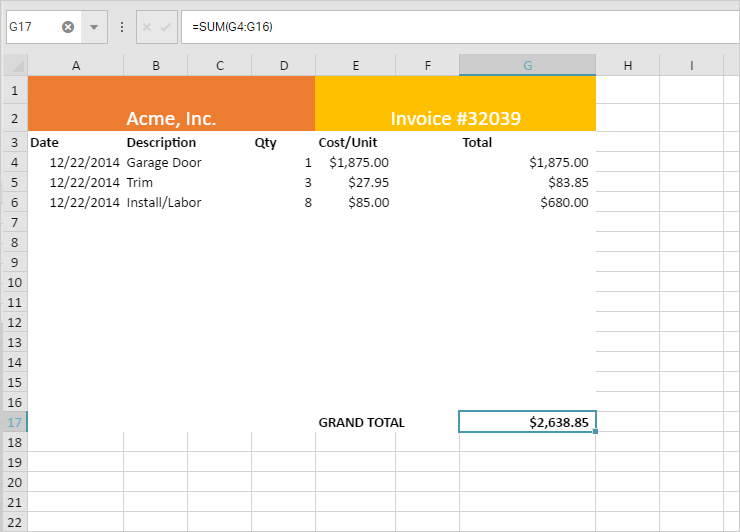Click the Acme, Inc. title cell
Viewport: 740px width, 532px height.
tap(171, 104)
